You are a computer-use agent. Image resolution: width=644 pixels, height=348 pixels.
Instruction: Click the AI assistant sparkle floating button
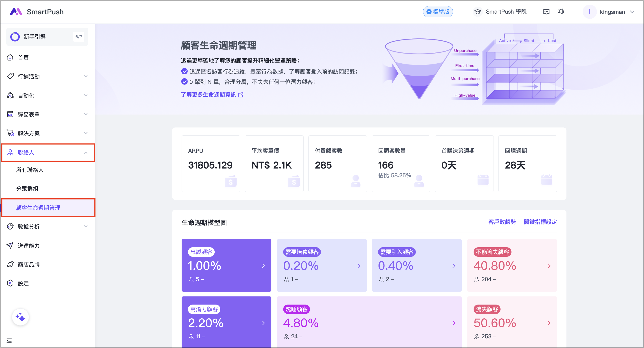click(20, 317)
